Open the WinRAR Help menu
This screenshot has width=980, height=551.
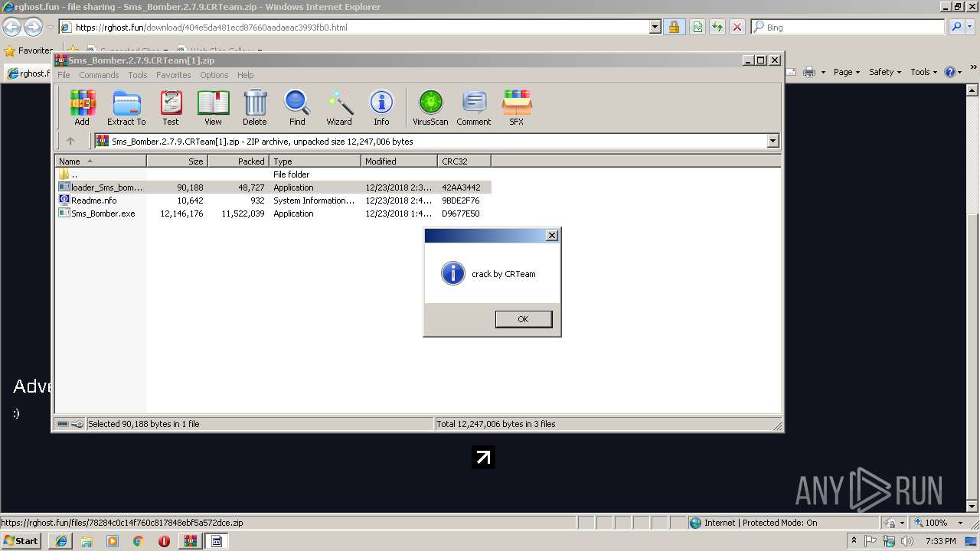pos(245,75)
